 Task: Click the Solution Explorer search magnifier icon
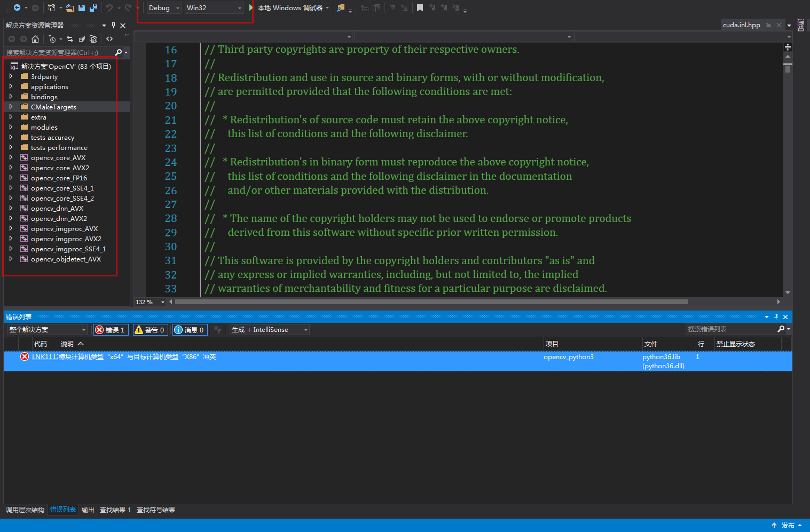[x=119, y=52]
